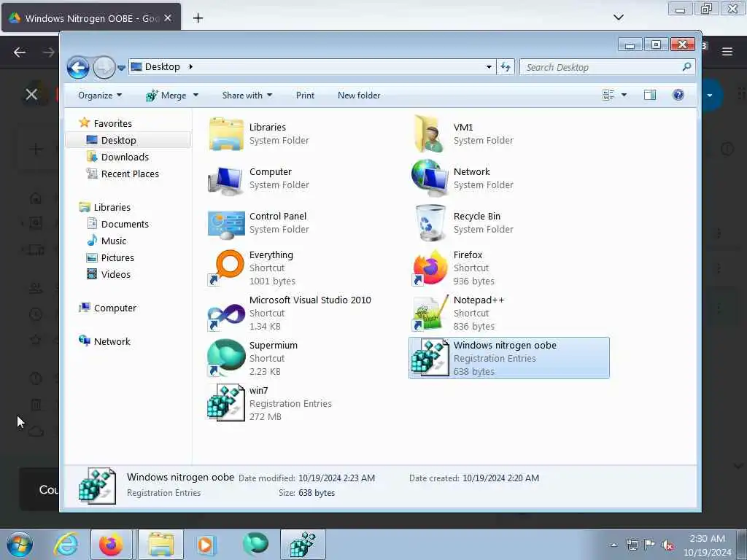Click the Explorer Forward arrow button

pos(104,67)
